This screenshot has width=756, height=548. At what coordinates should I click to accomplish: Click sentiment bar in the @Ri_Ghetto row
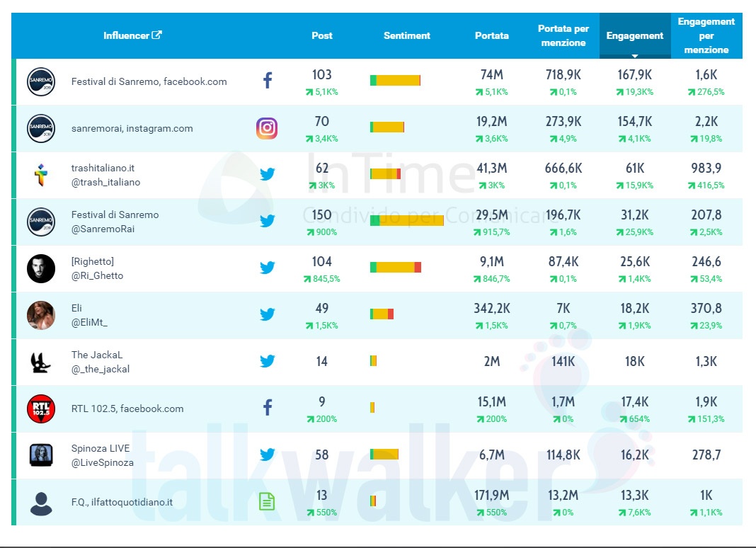[x=396, y=267]
